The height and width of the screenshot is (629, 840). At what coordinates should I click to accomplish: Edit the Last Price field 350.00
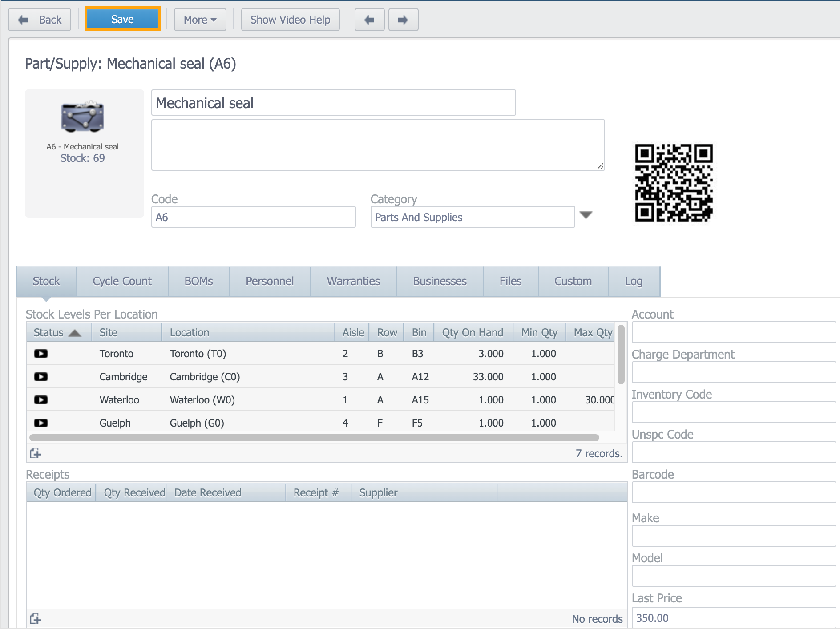click(x=734, y=617)
